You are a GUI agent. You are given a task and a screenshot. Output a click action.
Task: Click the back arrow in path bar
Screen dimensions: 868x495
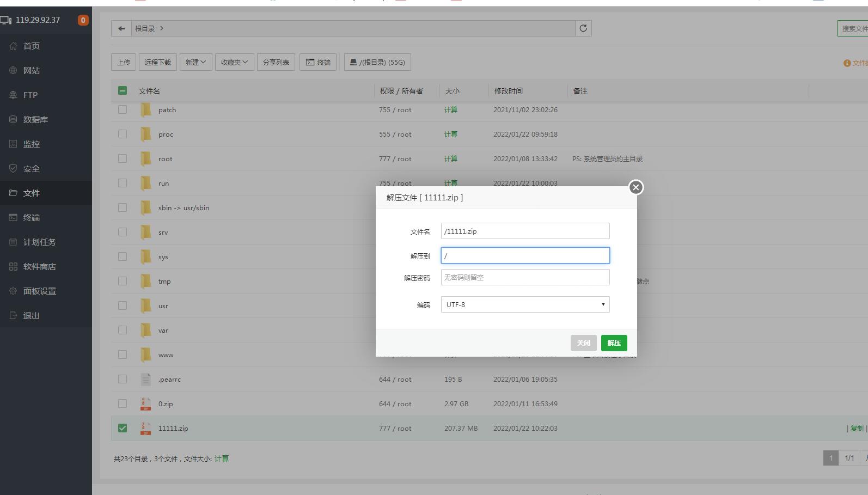[121, 28]
